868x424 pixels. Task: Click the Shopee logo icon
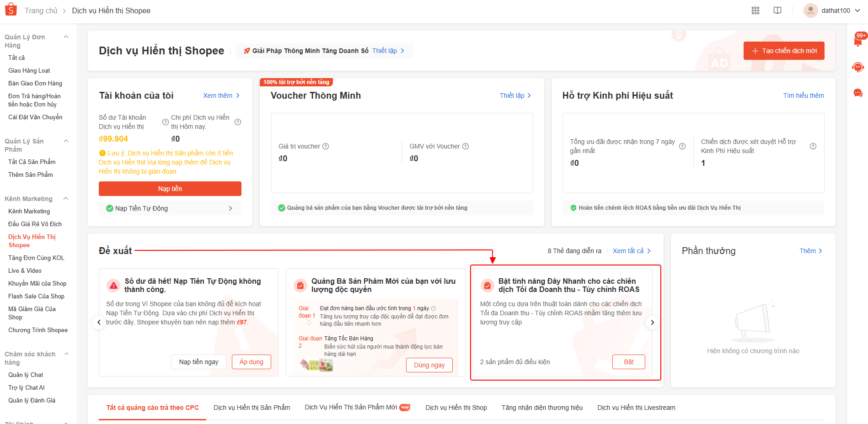click(11, 10)
